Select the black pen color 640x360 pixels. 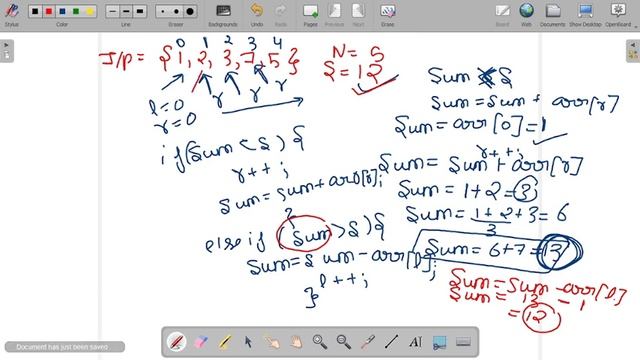pyautogui.click(x=35, y=11)
